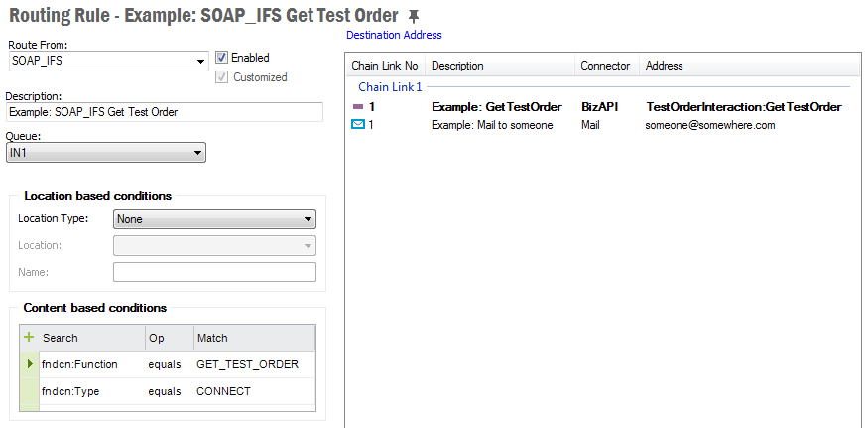Select the someone@somewhere.com address cell
This screenshot has width=868, height=428.
pos(709,125)
